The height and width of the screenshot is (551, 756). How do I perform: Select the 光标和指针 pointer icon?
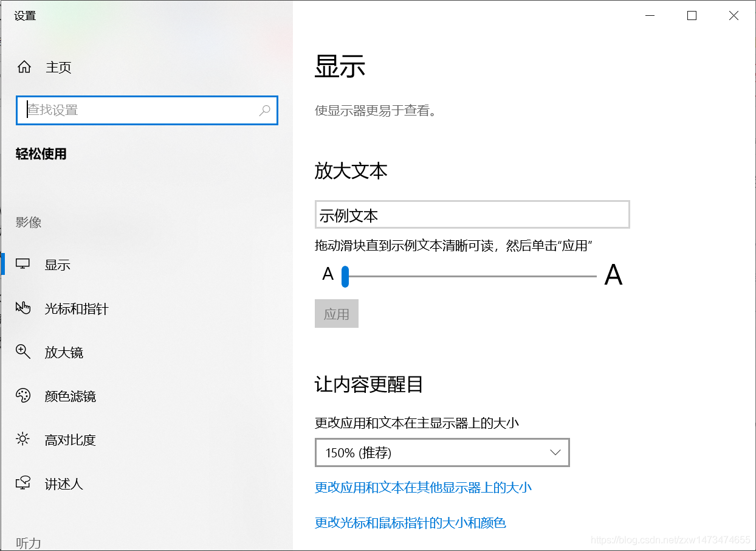23,308
